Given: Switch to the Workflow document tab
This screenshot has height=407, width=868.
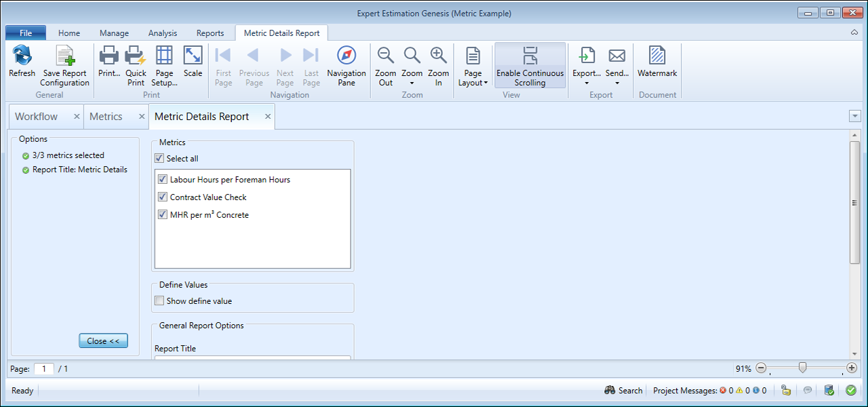Looking at the screenshot, I should (x=37, y=117).
